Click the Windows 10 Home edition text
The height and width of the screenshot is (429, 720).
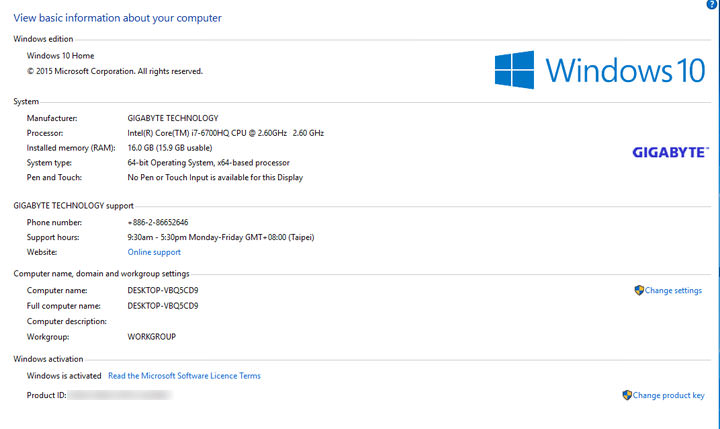click(x=61, y=56)
